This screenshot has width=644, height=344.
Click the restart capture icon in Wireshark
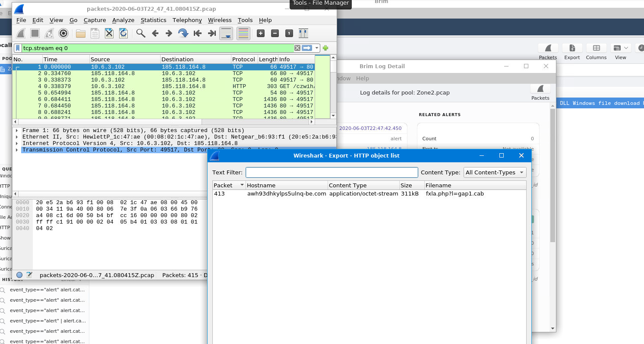(49, 33)
